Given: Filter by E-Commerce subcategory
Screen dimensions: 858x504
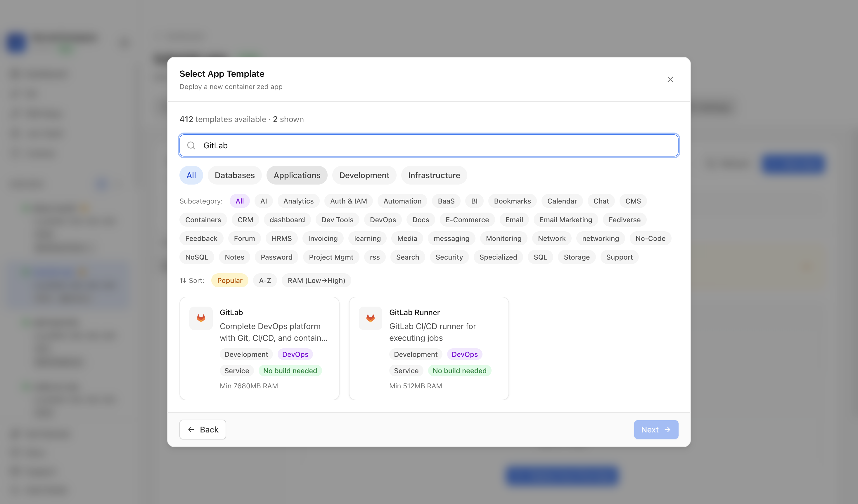Looking at the screenshot, I should [x=467, y=220].
